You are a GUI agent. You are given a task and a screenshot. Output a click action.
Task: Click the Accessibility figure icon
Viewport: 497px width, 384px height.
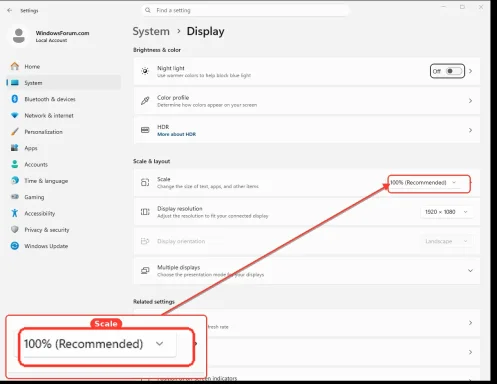pos(15,213)
